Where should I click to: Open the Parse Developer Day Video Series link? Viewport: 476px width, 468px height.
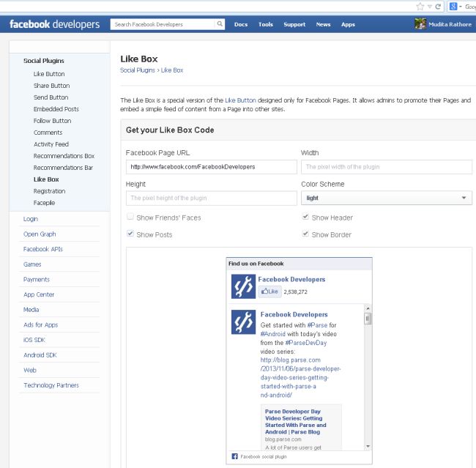pyautogui.click(x=295, y=422)
